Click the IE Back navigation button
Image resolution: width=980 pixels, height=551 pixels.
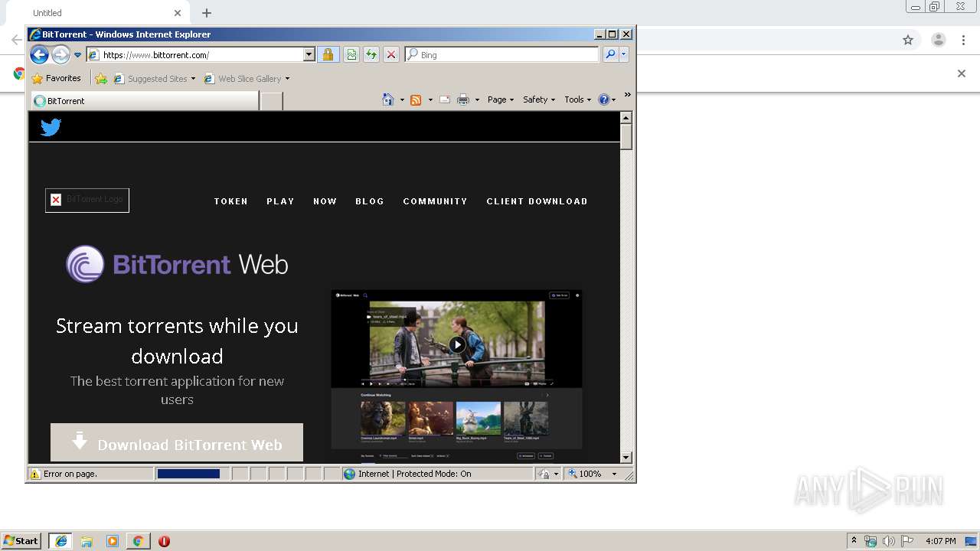[x=40, y=54]
